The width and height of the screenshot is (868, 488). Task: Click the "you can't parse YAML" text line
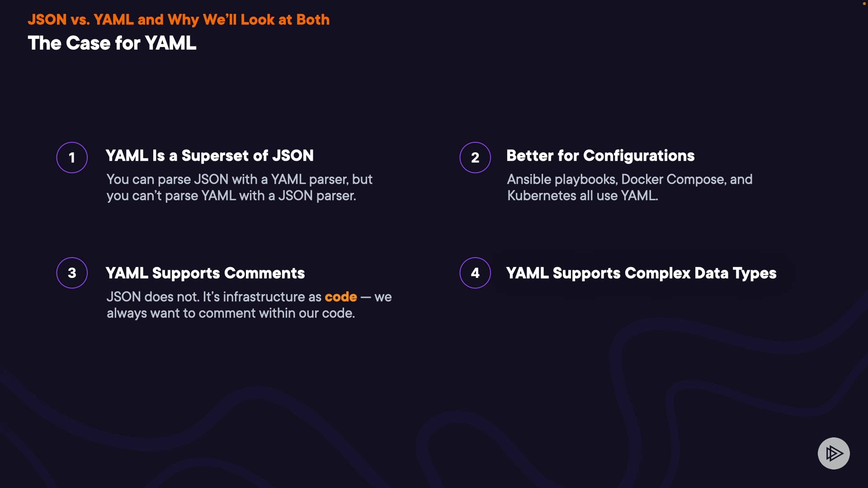pos(231,196)
